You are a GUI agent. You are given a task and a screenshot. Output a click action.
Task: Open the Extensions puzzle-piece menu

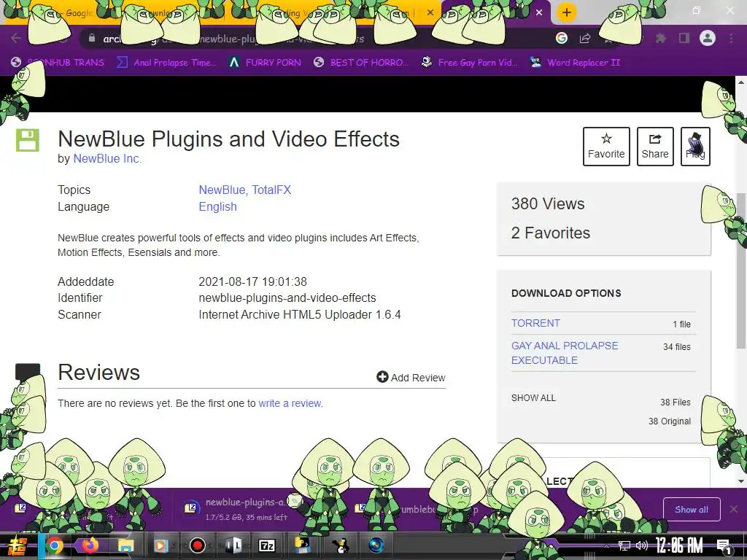pyautogui.click(x=661, y=38)
